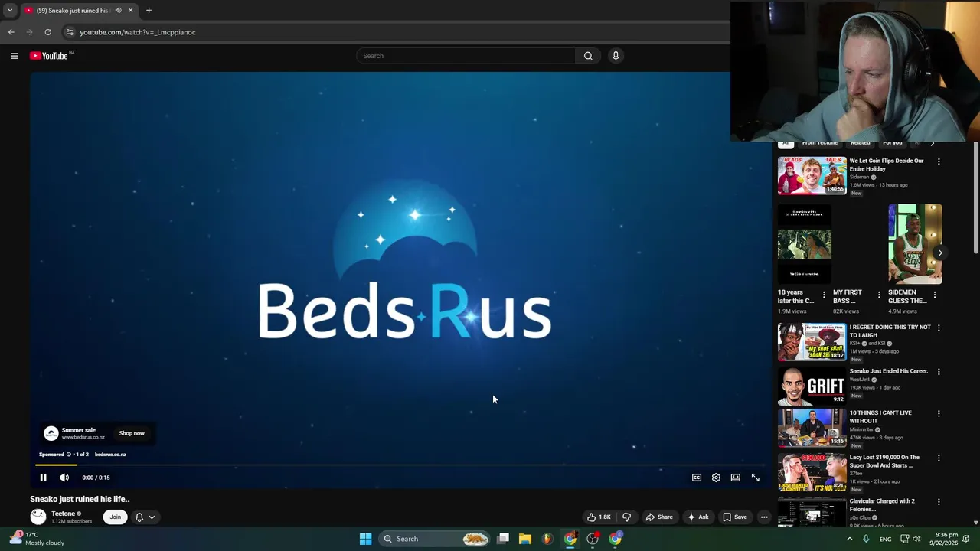Open Windows Start menu
Viewport: 980px width, 551px height.
(x=365, y=539)
